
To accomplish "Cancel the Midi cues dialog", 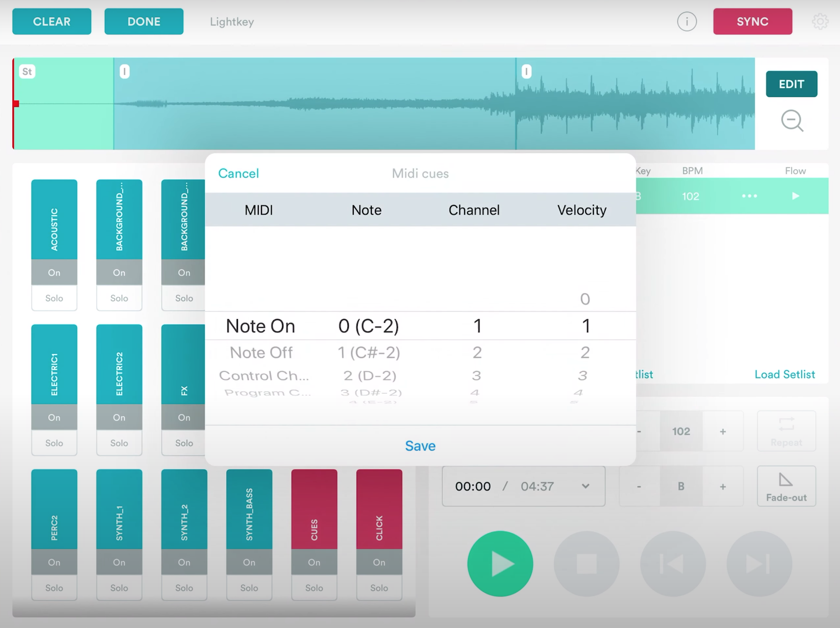I will click(x=238, y=173).
